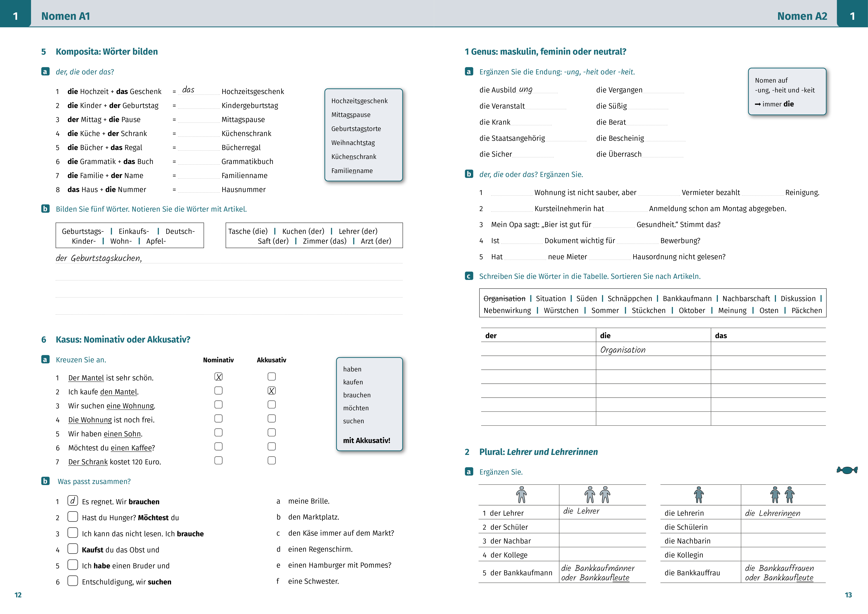This screenshot has width=868, height=614.
Task: Check Nominativ box for 'Die Wohnung ist noch frei.'
Action: pyautogui.click(x=219, y=418)
